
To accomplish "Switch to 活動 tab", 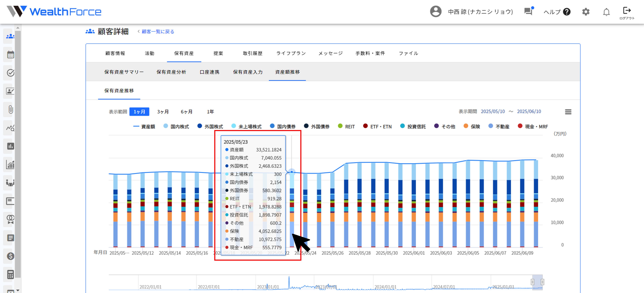I will [x=149, y=53].
